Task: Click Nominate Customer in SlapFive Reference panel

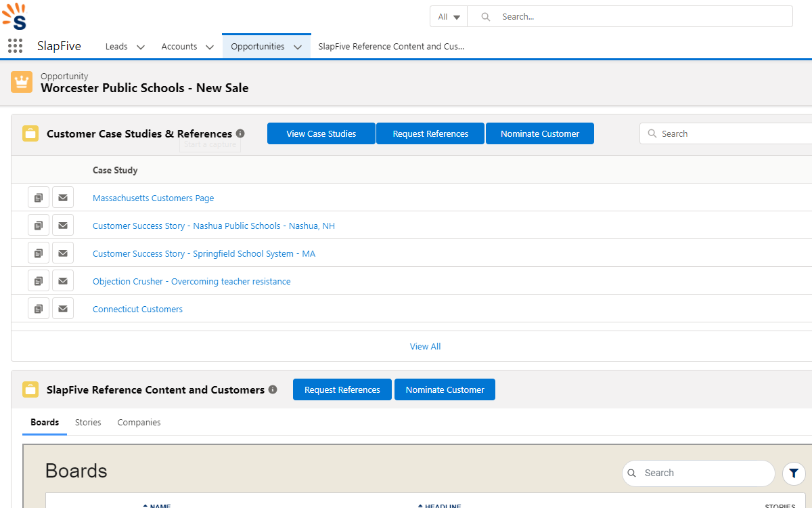Action: click(445, 389)
